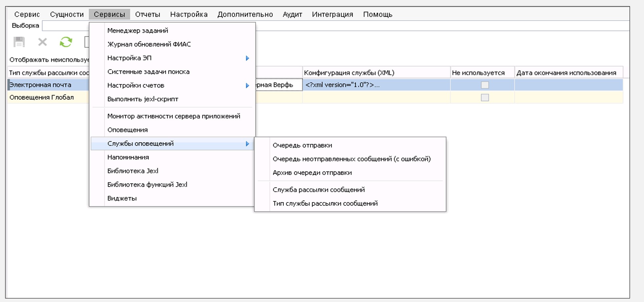This screenshot has height=302, width=644.
Task: Open the Отчеты menu
Action: point(147,14)
